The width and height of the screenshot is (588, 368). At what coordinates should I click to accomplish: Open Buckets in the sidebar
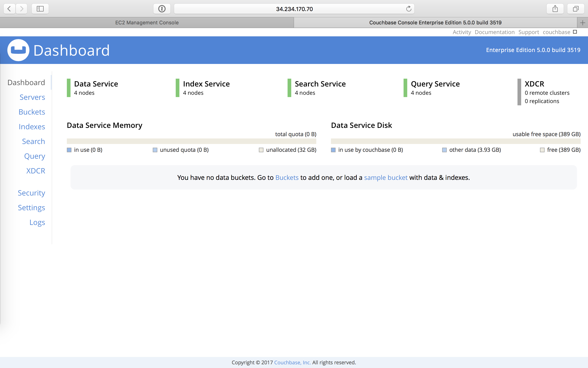click(32, 112)
